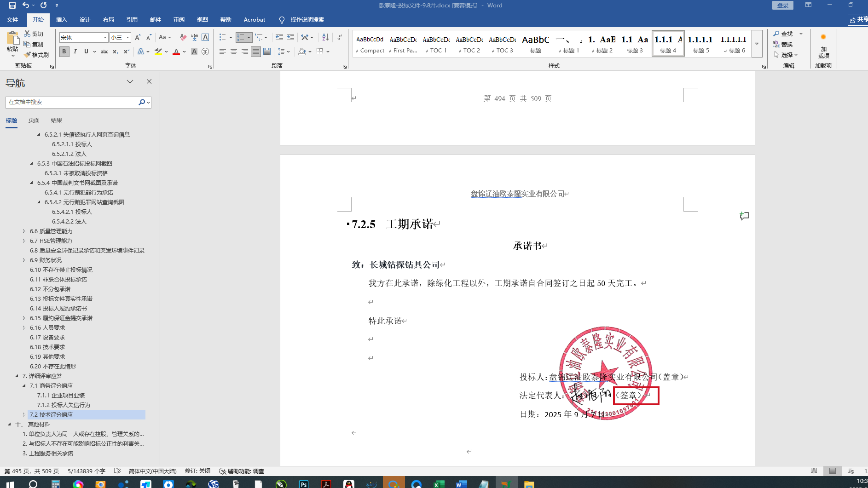This screenshot has width=868, height=488.
Task: Switch navigation pane to 页面 tab
Action: click(x=34, y=120)
